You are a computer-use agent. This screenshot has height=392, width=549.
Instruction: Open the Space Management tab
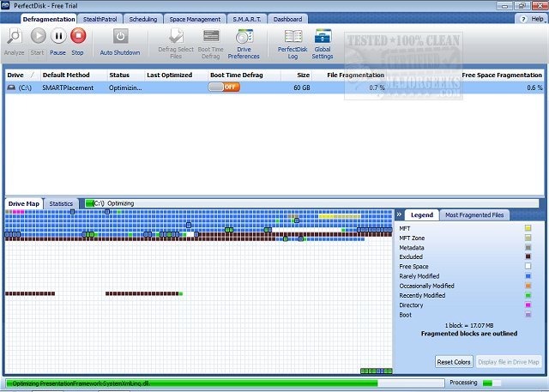195,18
